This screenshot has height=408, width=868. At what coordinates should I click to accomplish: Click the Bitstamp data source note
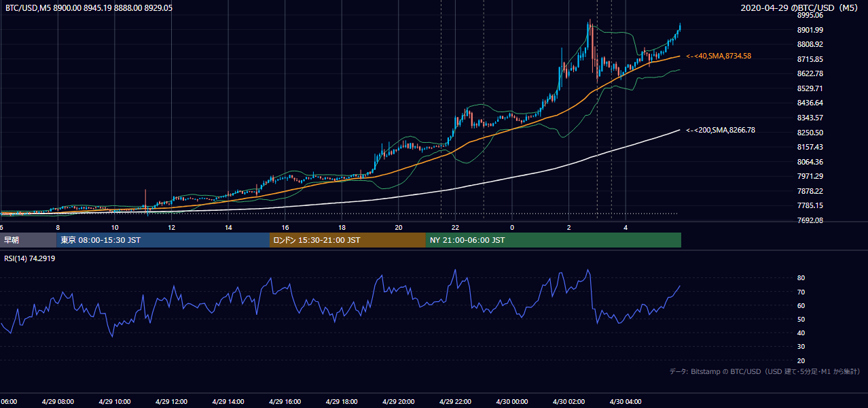click(x=765, y=371)
